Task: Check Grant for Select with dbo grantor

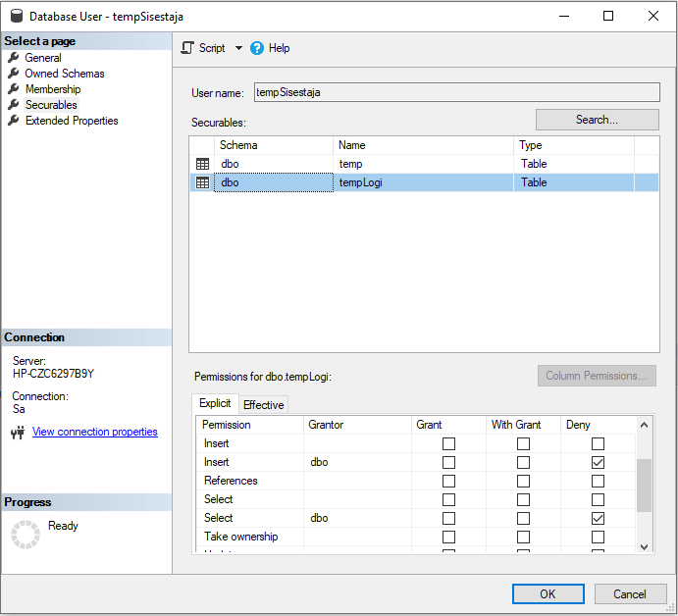Action: [448, 518]
